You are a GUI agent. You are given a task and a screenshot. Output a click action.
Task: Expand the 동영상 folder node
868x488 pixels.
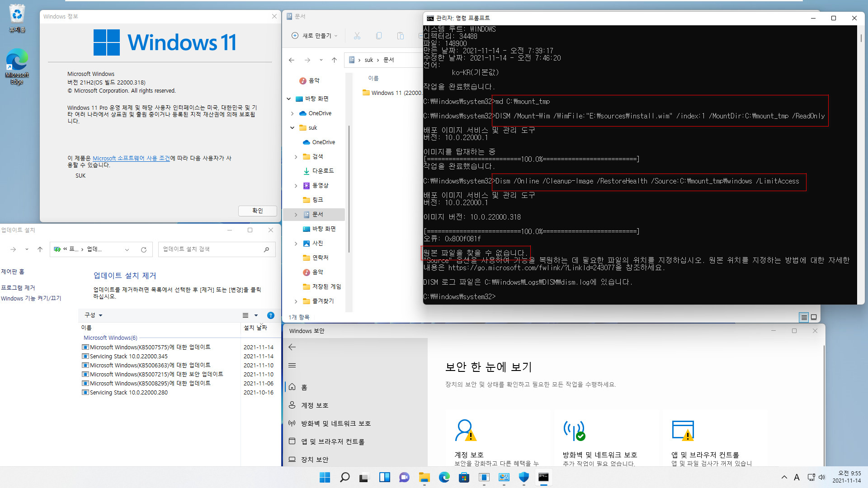296,186
